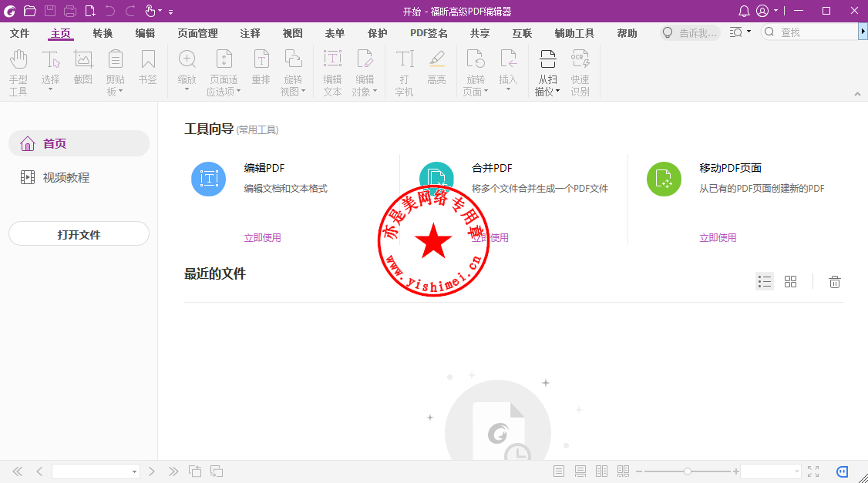Click the new document icon in title bar
This screenshot has height=483, width=868.
pos(89,11)
